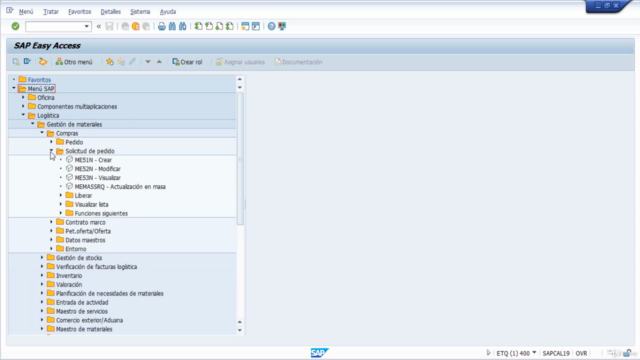Screen dimensions: 640x360
Task: Open the Sistema menu
Action: pyautogui.click(x=140, y=12)
